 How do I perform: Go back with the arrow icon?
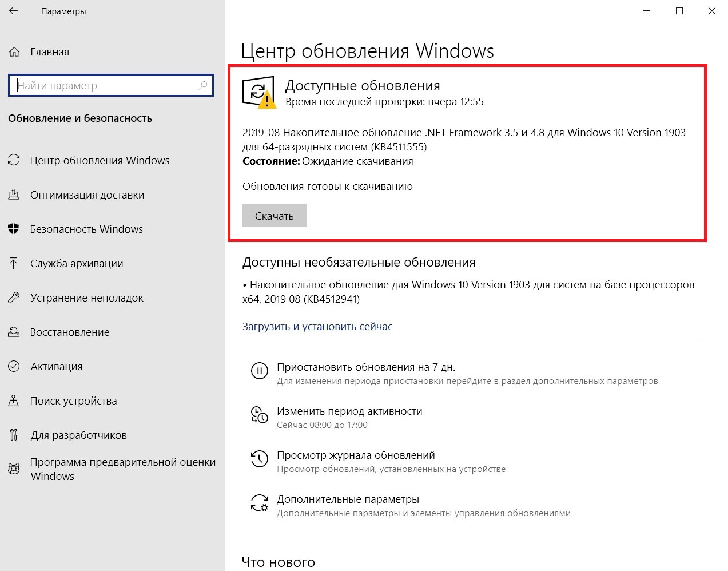coord(14,11)
